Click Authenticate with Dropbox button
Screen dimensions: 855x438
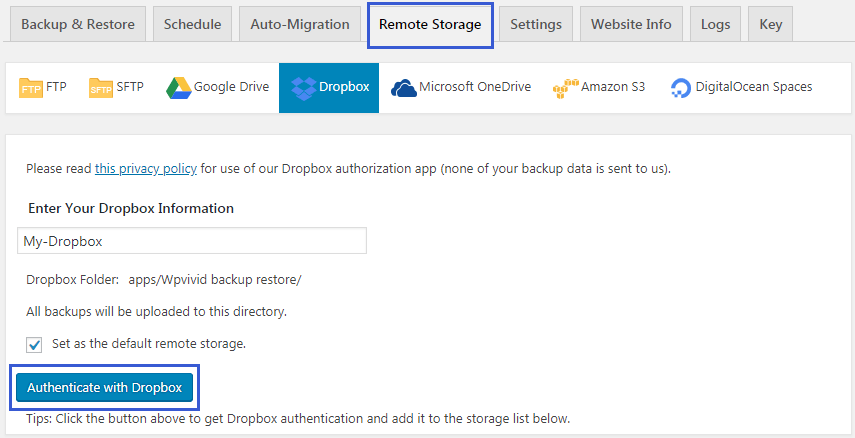[105, 388]
